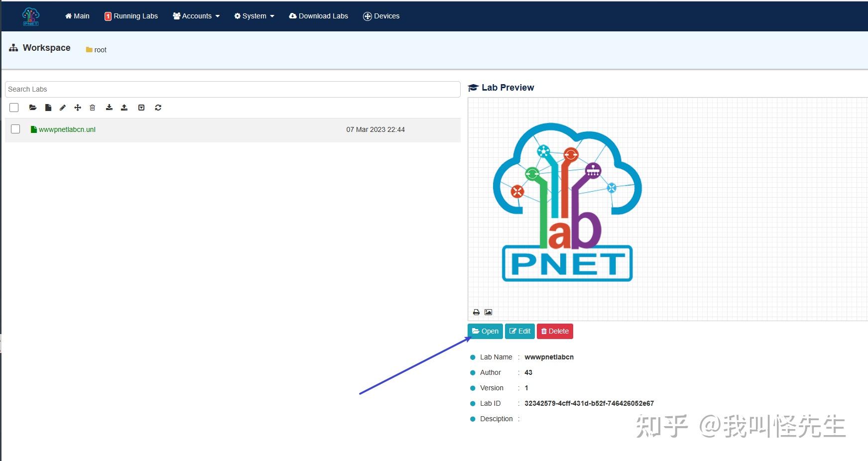Switch to Running Labs
This screenshot has width=868, height=461.
[x=131, y=16]
